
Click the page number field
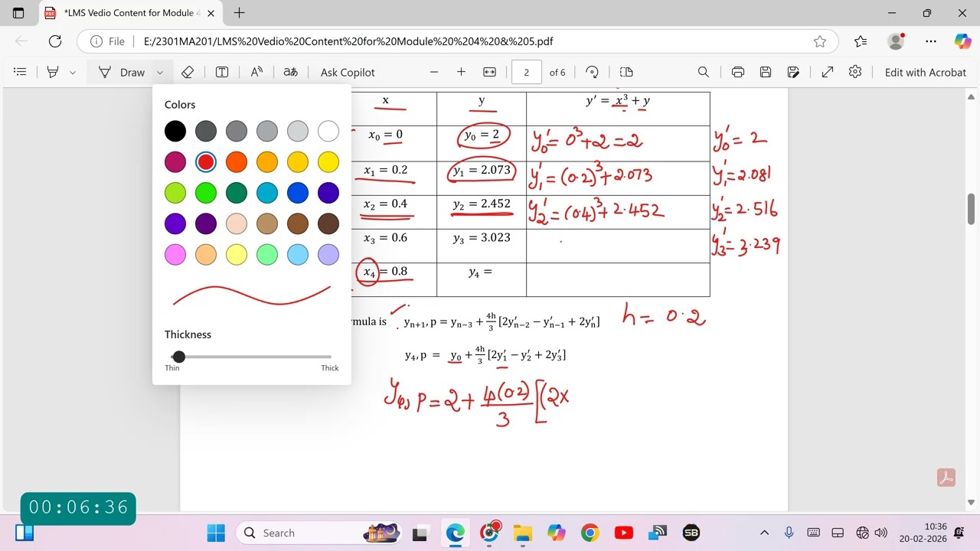[527, 72]
